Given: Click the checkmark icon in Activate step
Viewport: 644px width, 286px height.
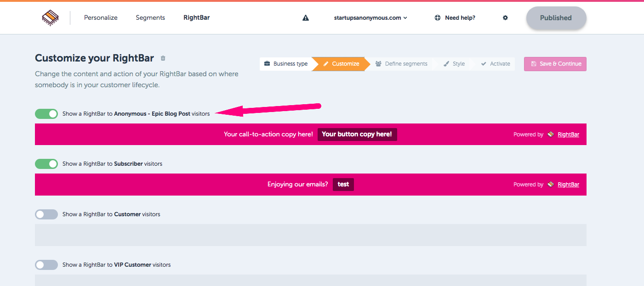Looking at the screenshot, I should coord(484,64).
